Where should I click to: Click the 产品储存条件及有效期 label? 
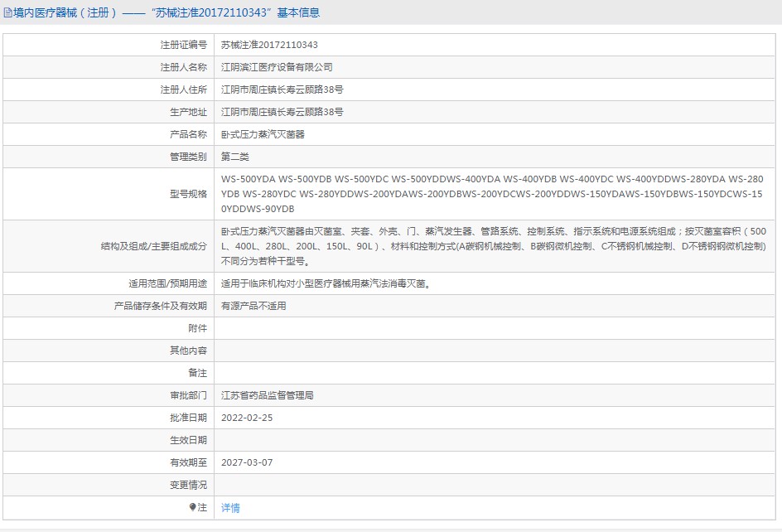click(x=160, y=306)
